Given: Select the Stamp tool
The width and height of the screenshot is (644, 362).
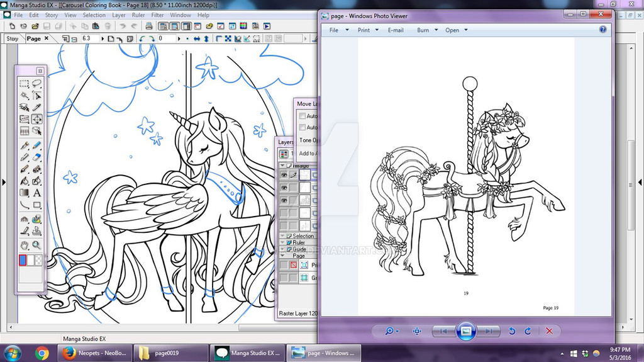Looking at the screenshot, I should (x=36, y=231).
